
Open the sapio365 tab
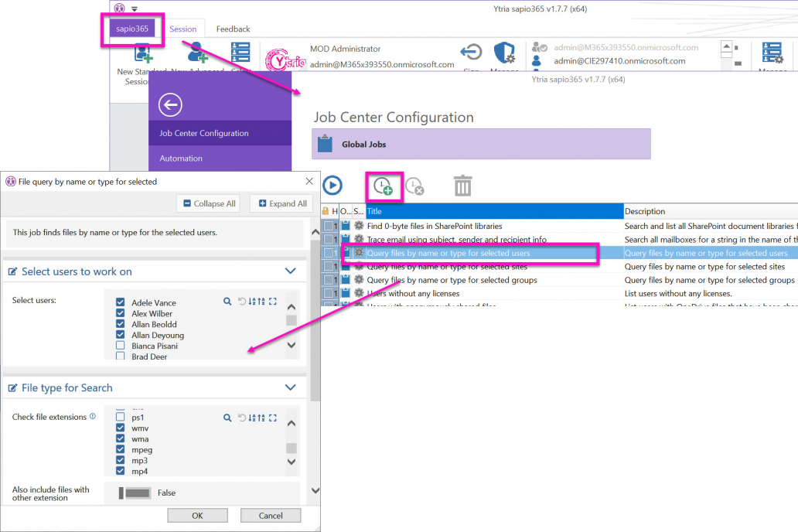click(x=132, y=29)
